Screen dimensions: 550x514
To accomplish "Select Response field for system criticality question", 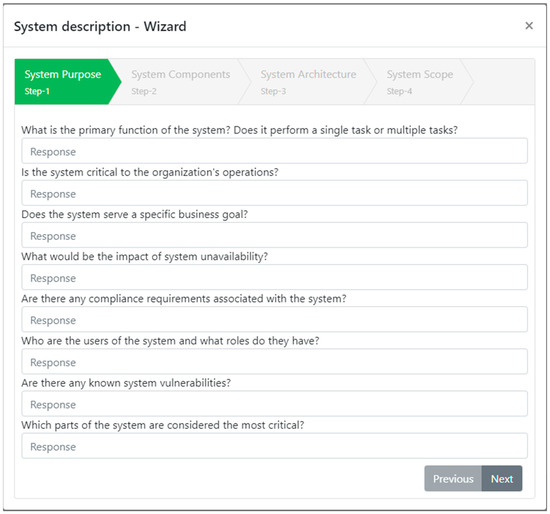I will (x=274, y=193).
